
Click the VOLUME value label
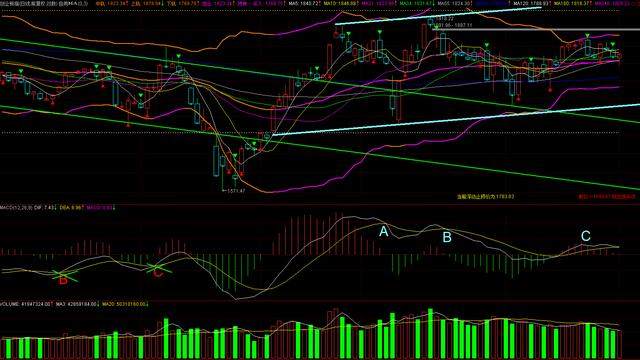pos(27,304)
